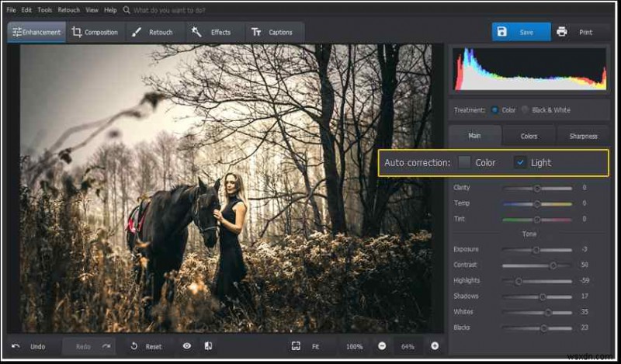Click the zoom out minus icon
This screenshot has height=364, width=621.
coord(382,346)
